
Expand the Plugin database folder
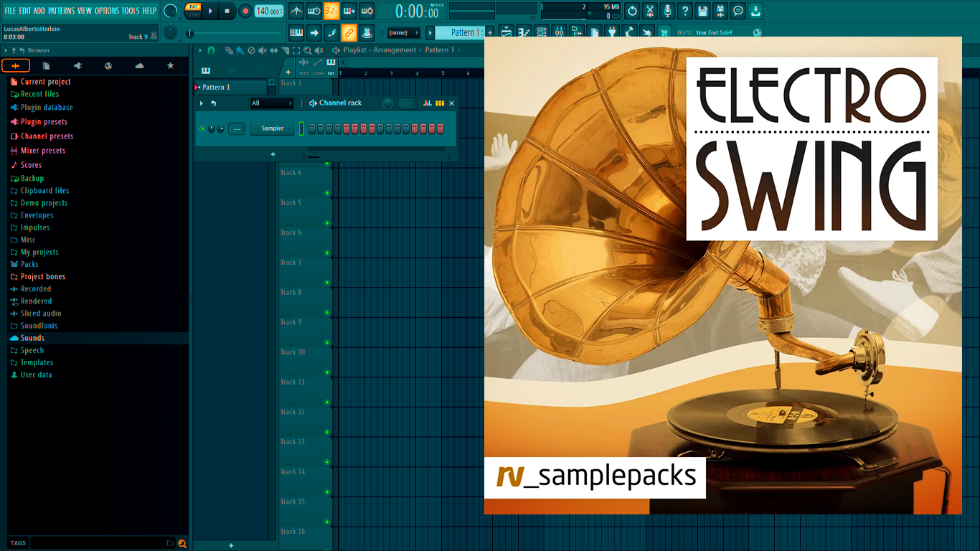point(42,108)
